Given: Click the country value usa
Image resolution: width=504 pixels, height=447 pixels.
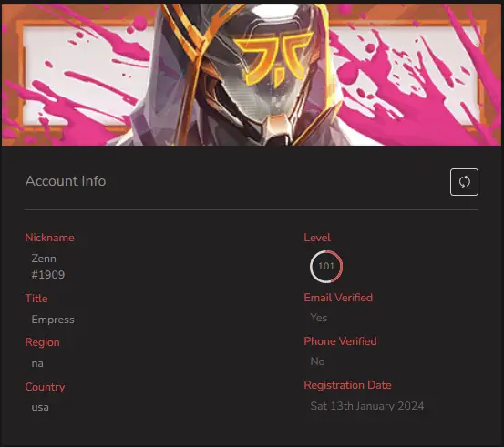Looking at the screenshot, I should pyautogui.click(x=40, y=408).
